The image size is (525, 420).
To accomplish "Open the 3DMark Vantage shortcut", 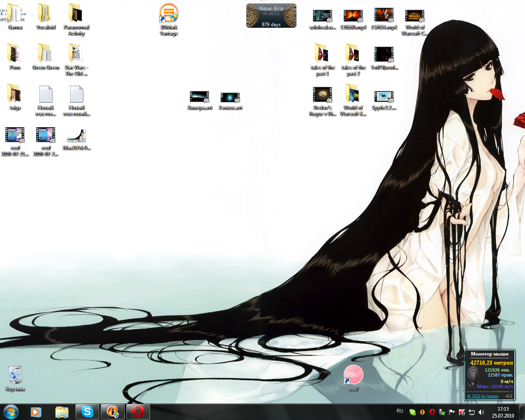I will click(x=169, y=14).
